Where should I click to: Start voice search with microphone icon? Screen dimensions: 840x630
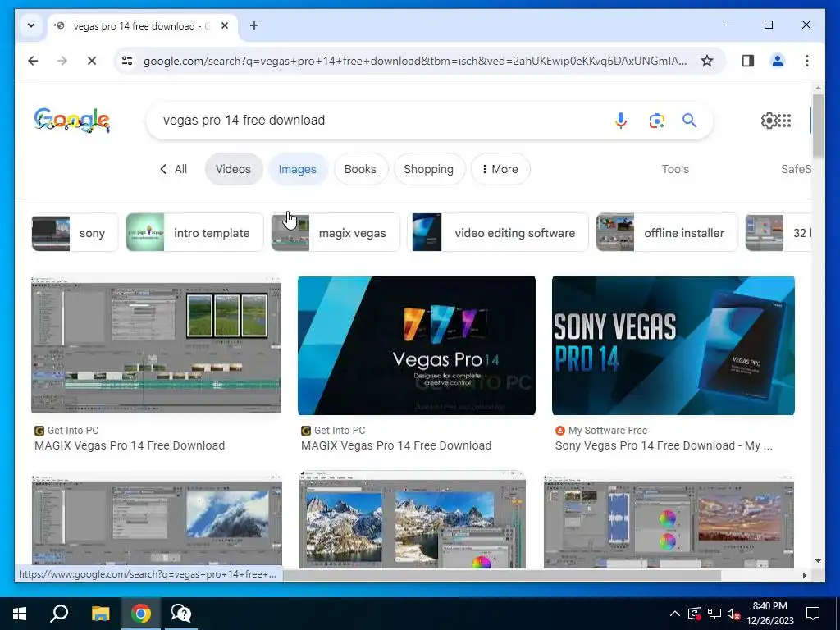(621, 120)
